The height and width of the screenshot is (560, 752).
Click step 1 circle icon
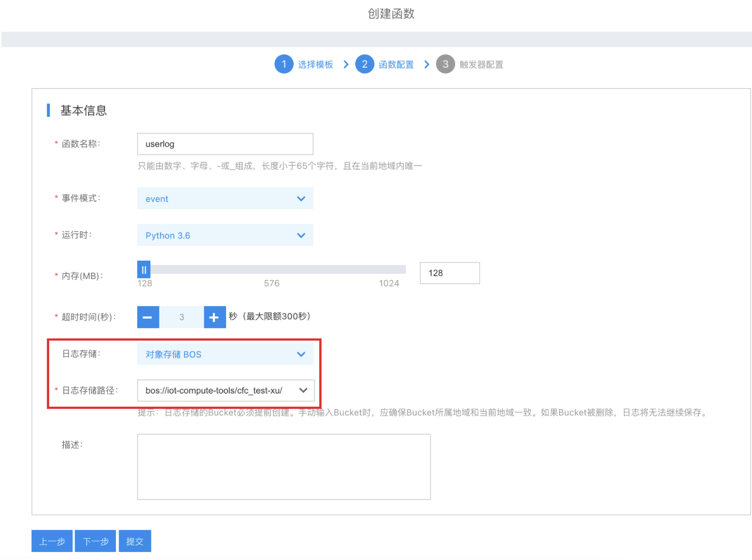pos(284,64)
